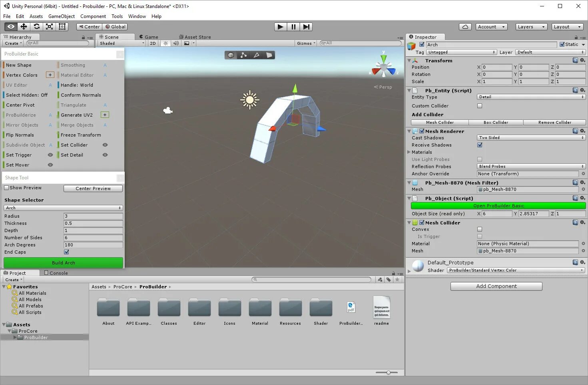Toggle scene audio speaker icon
Image resolution: width=588 pixels, height=385 pixels.
[176, 43]
